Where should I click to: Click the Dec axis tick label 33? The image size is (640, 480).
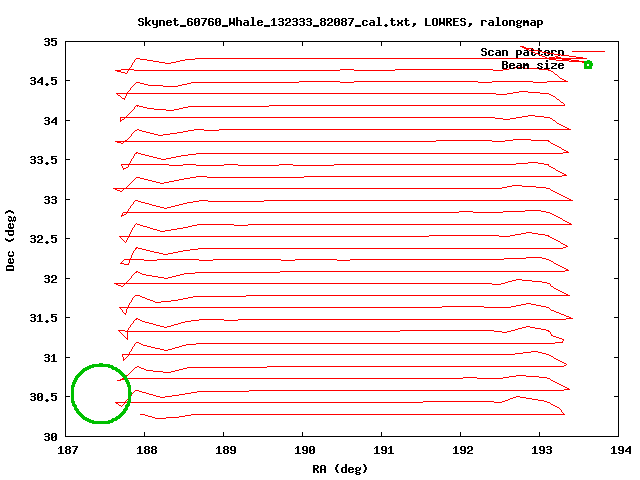click(51, 200)
